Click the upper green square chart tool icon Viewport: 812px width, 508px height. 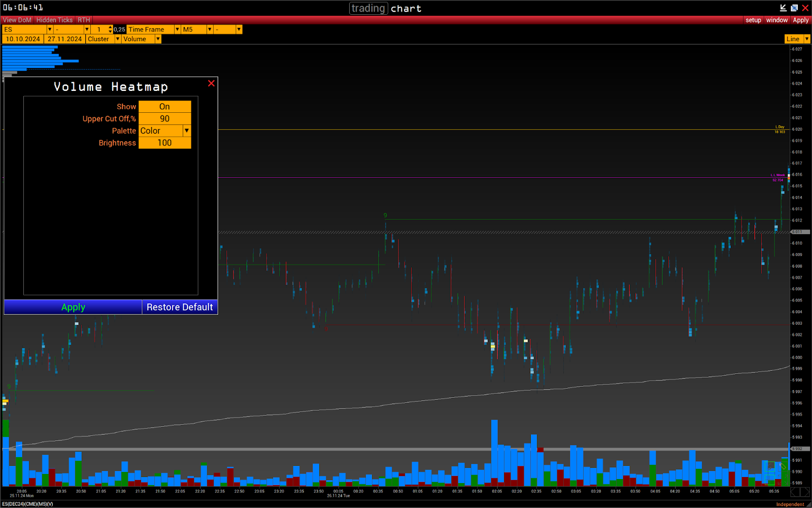(770, 466)
